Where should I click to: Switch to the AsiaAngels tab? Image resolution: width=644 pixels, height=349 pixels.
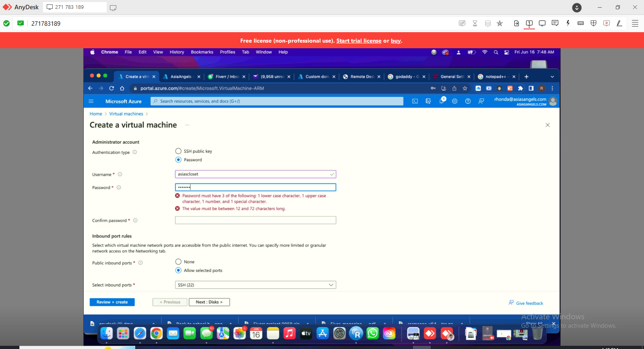pos(181,77)
